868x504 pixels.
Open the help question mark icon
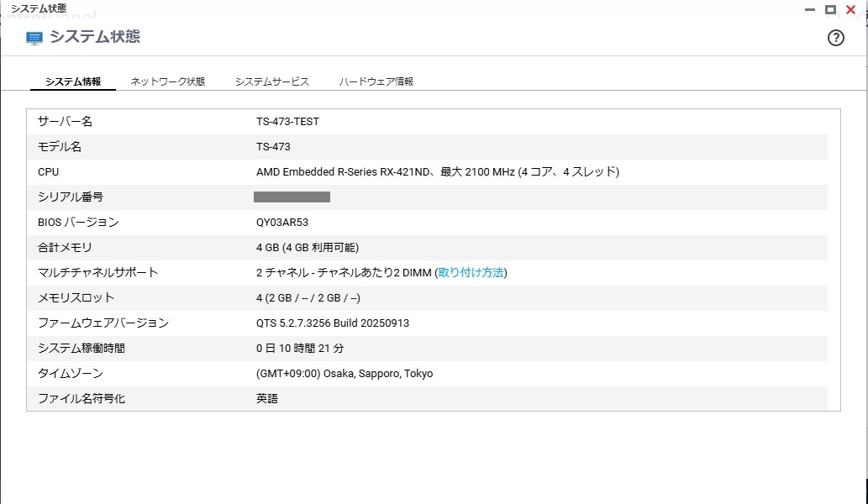point(835,38)
